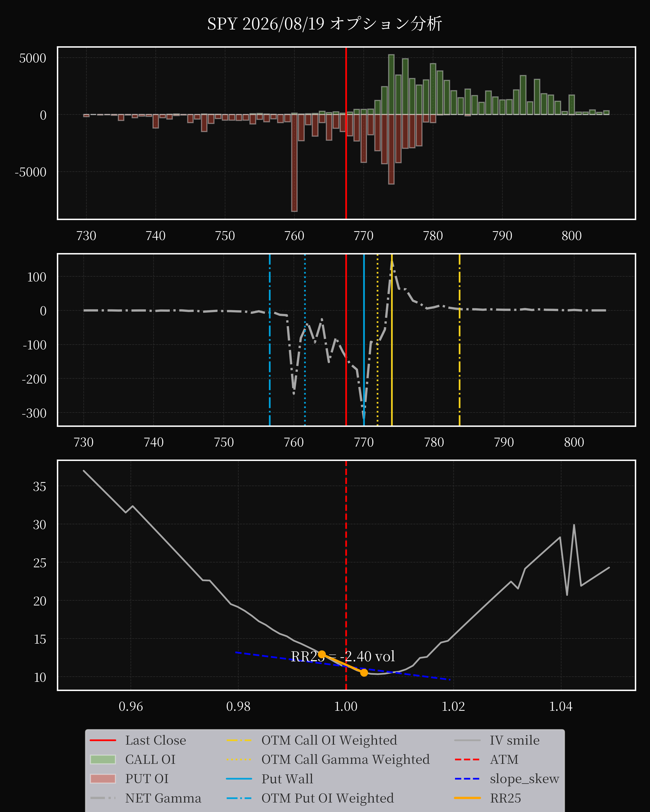This screenshot has width=650, height=812.
Task: Click the dash-dot yellow OTM Call OI Weighted line
Action: [x=460, y=340]
